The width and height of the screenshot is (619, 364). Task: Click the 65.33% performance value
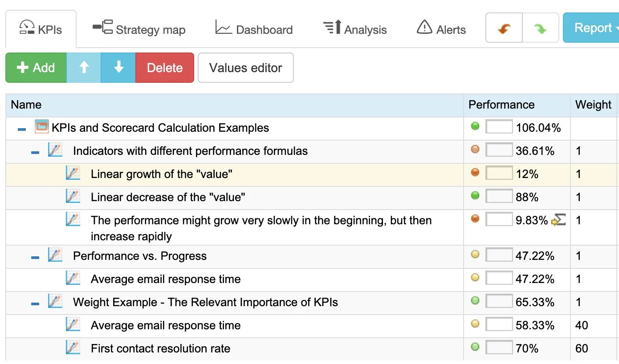click(535, 303)
